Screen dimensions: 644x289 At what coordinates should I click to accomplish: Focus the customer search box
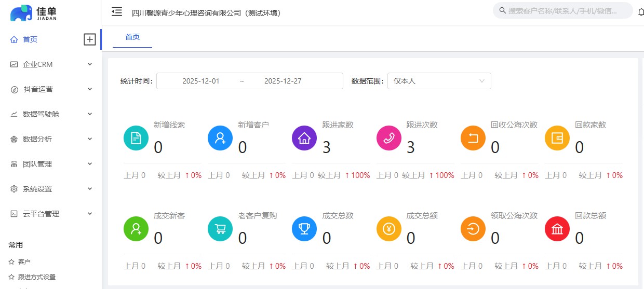tap(563, 10)
